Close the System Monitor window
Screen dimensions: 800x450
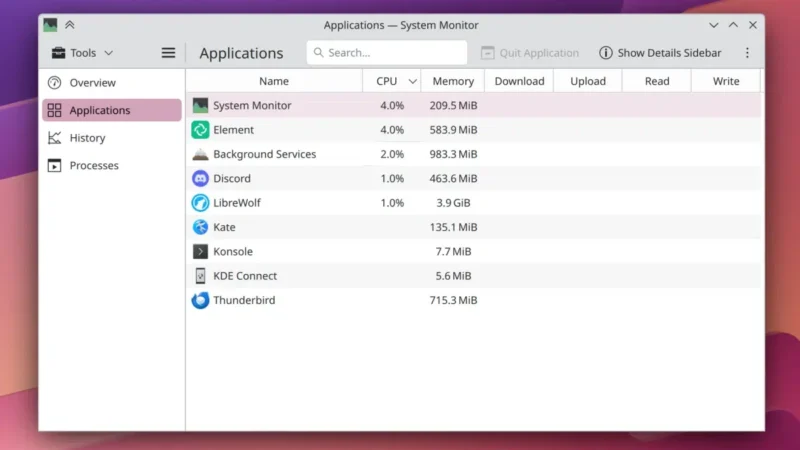(753, 25)
